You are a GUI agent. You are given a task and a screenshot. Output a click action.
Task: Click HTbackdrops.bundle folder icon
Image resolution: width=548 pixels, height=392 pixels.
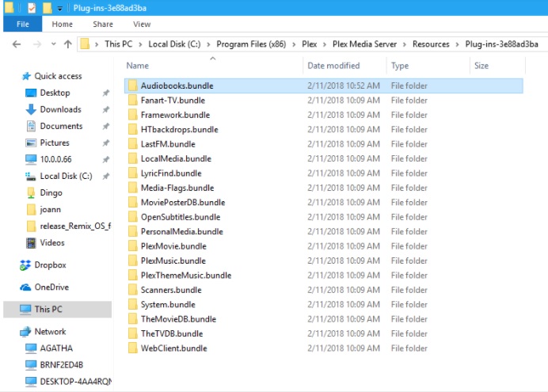(132, 130)
